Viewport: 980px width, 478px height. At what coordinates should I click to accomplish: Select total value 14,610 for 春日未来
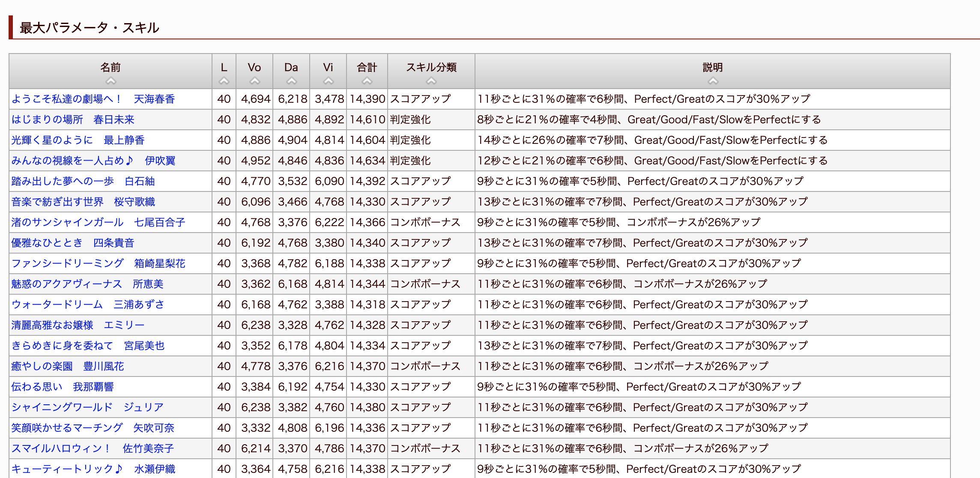pos(367,119)
